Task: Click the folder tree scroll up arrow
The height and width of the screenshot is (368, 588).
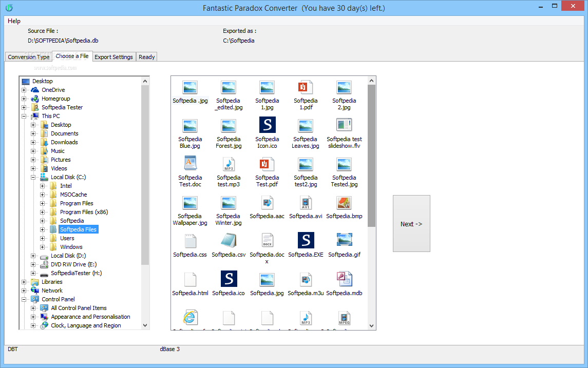Action: click(x=145, y=81)
